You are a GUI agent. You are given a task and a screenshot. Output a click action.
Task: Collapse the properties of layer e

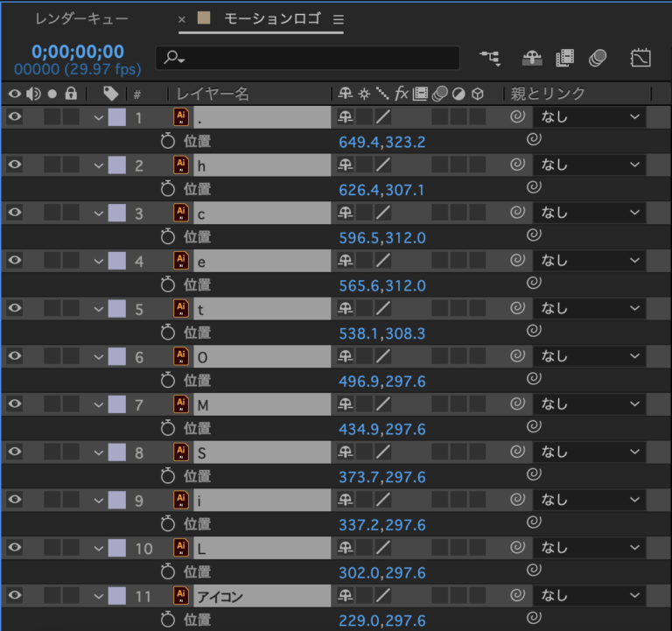pos(98,261)
